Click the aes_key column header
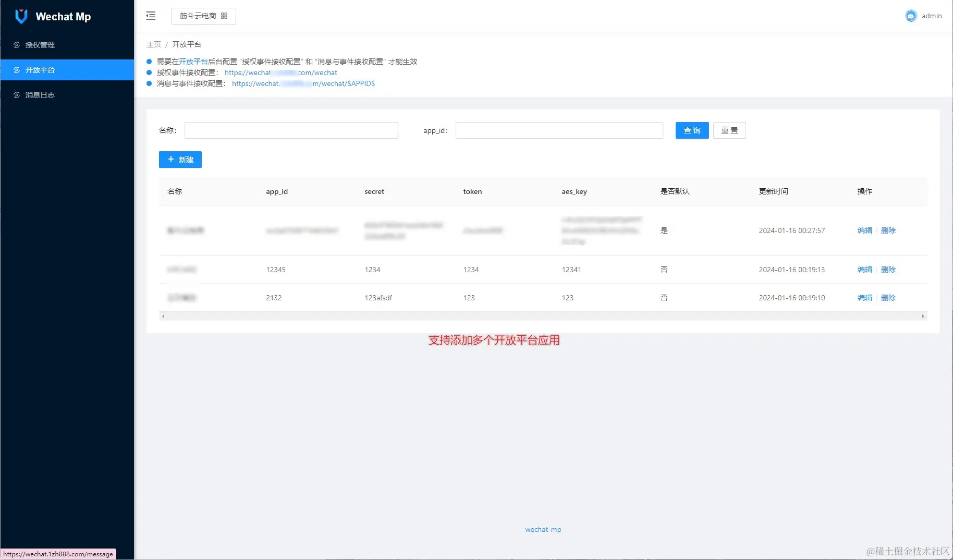The image size is (953, 560). (x=575, y=191)
